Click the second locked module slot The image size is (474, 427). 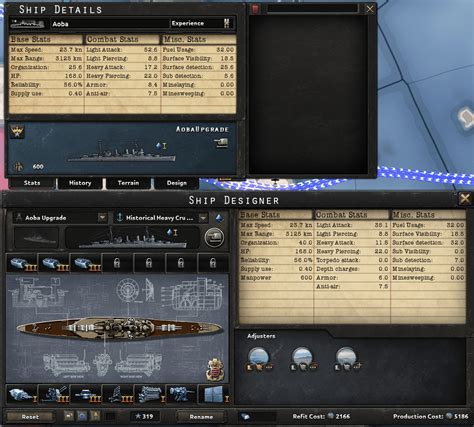[x=149, y=263]
